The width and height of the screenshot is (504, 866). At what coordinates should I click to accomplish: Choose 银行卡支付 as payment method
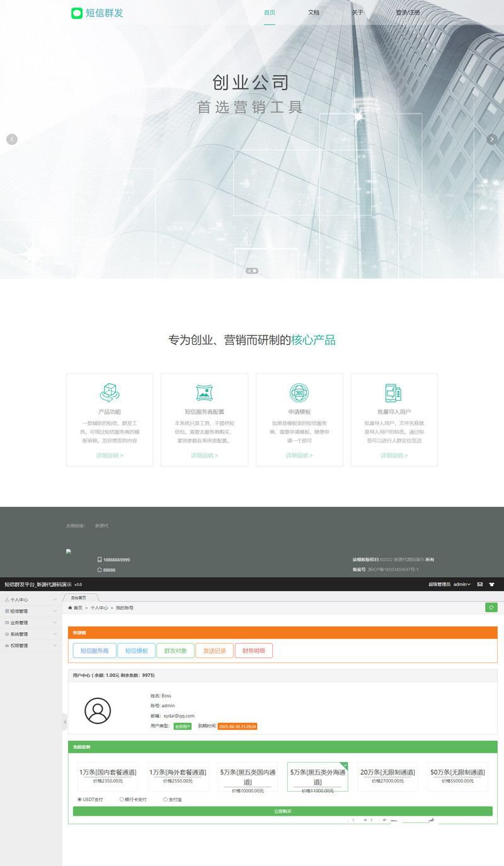122,799
